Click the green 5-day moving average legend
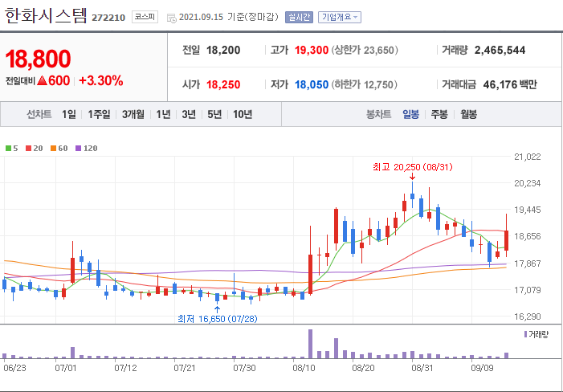This screenshot has height=392, width=563. click(x=11, y=149)
